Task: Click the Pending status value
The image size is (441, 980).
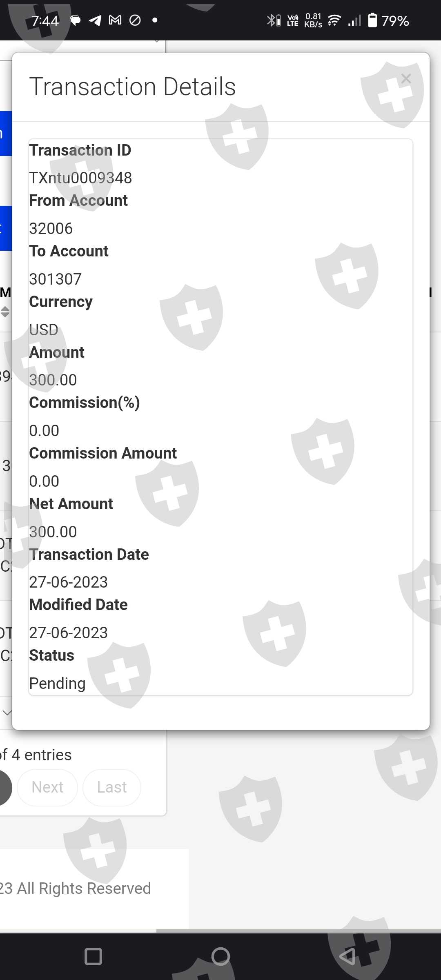Action: 57,684
